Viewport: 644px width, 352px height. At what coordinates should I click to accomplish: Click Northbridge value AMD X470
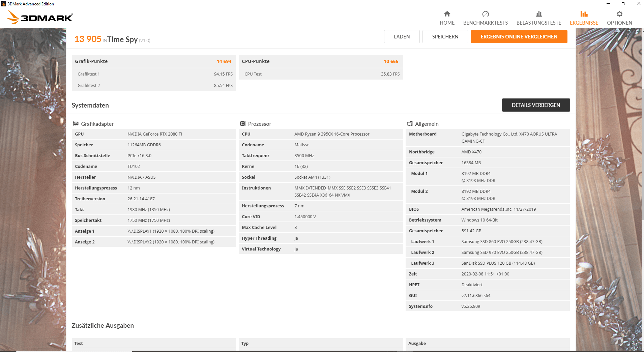[x=471, y=152]
